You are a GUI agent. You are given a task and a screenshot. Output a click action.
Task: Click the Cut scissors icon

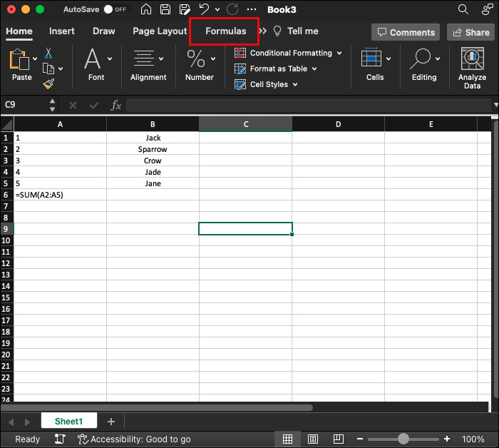(x=48, y=54)
